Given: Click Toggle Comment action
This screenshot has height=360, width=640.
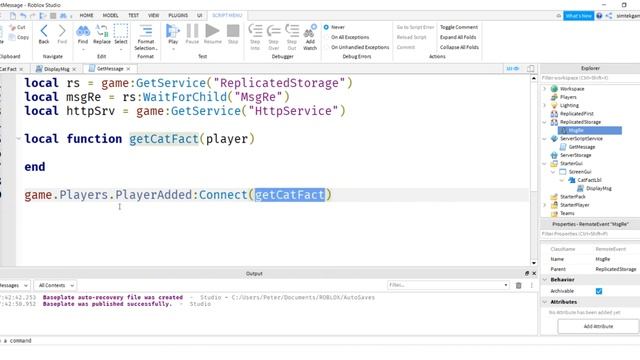Looking at the screenshot, I should [x=459, y=27].
